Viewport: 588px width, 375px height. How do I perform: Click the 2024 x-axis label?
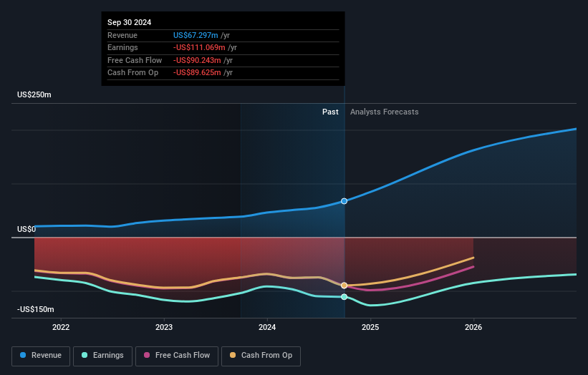pos(267,327)
